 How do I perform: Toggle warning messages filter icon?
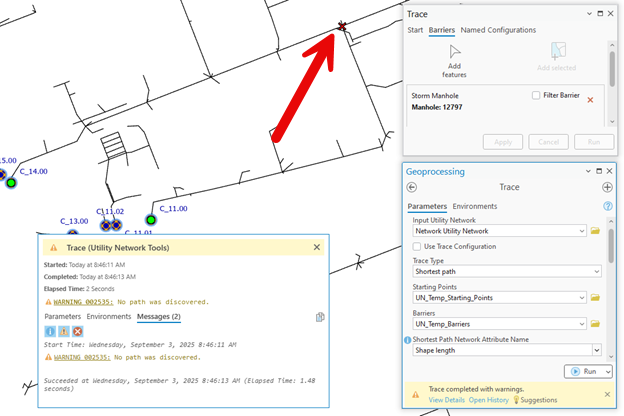pos(64,331)
